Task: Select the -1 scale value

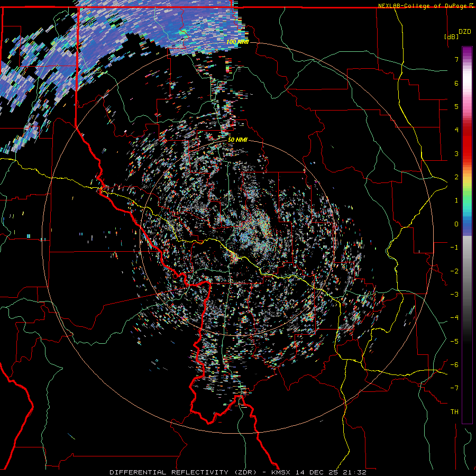Action: click(x=454, y=248)
